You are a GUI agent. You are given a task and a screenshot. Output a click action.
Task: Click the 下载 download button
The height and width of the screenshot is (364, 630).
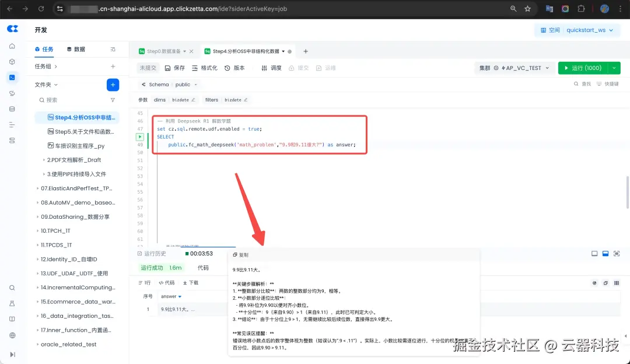coord(191,283)
